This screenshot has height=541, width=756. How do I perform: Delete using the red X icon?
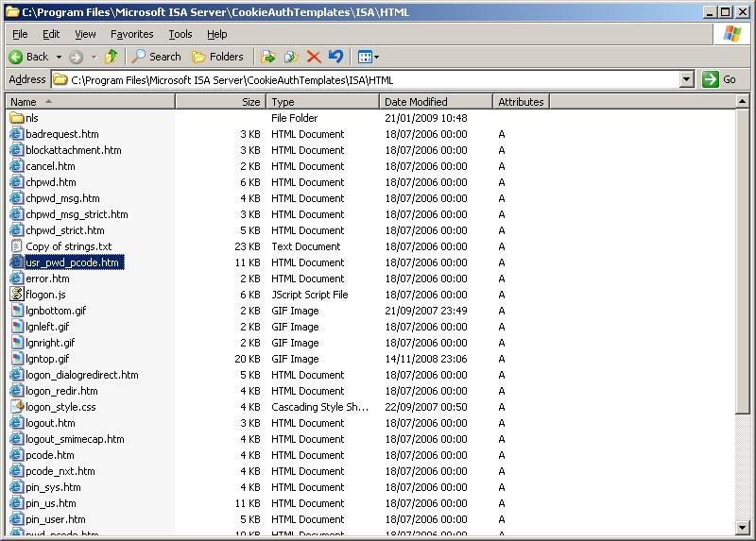314,57
